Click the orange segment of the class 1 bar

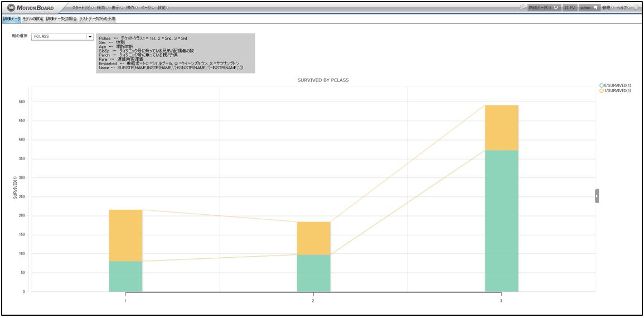tap(125, 235)
